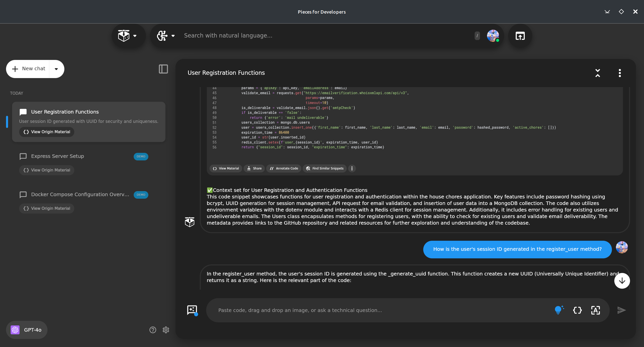Click the text extract icon in chat input

595,310
